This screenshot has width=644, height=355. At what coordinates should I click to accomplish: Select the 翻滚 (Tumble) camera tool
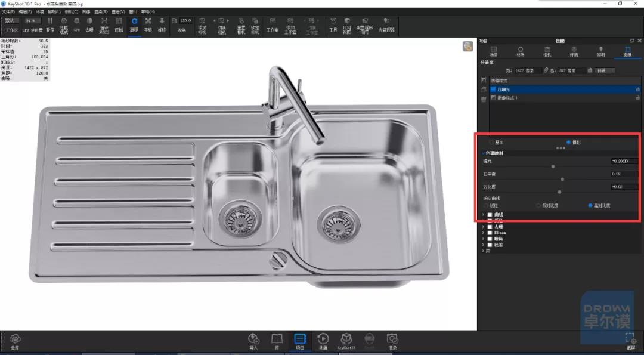point(134,24)
